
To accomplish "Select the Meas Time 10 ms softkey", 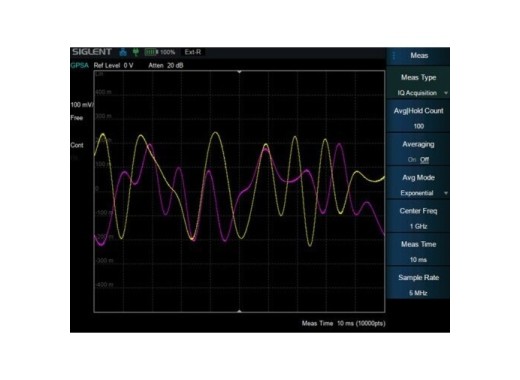I will point(419,249).
